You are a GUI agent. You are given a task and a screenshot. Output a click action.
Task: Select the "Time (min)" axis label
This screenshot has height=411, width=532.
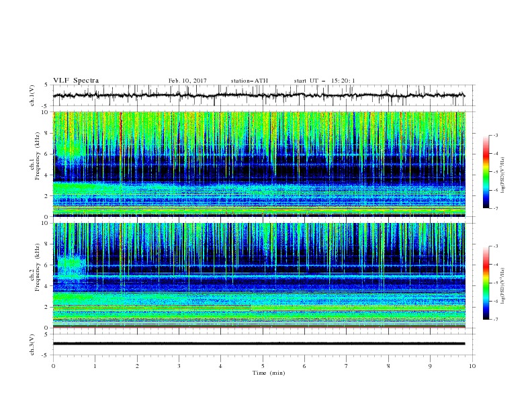pos(269,373)
